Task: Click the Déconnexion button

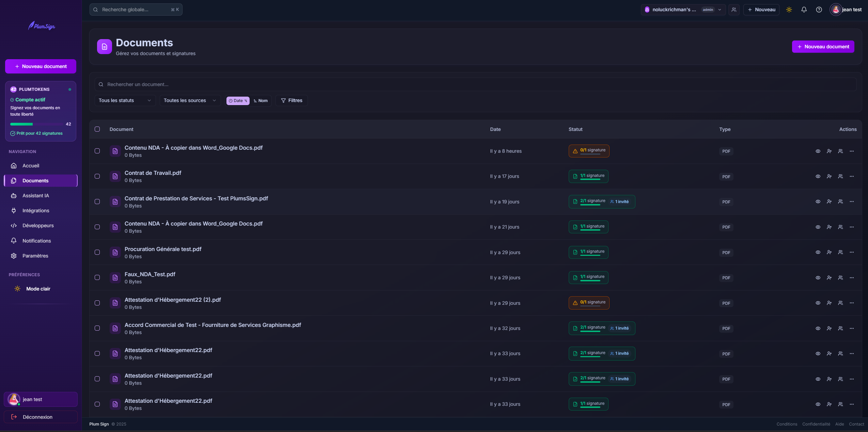Action: click(41, 417)
